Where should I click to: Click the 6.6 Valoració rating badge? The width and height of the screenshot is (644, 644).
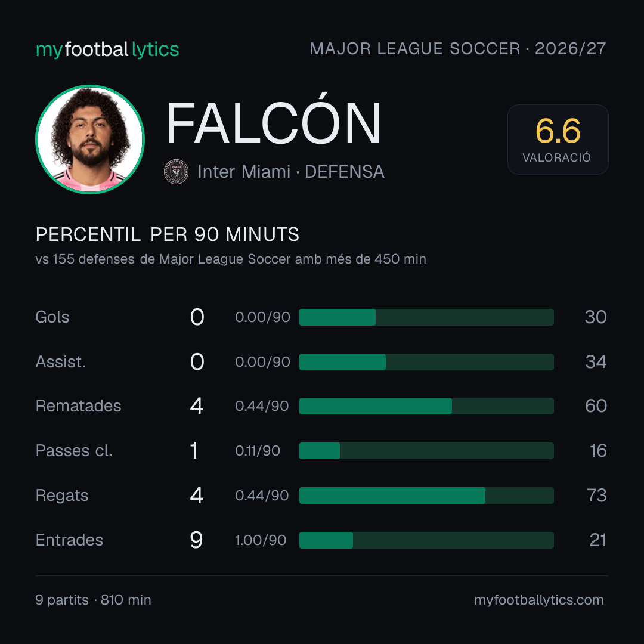point(558,140)
